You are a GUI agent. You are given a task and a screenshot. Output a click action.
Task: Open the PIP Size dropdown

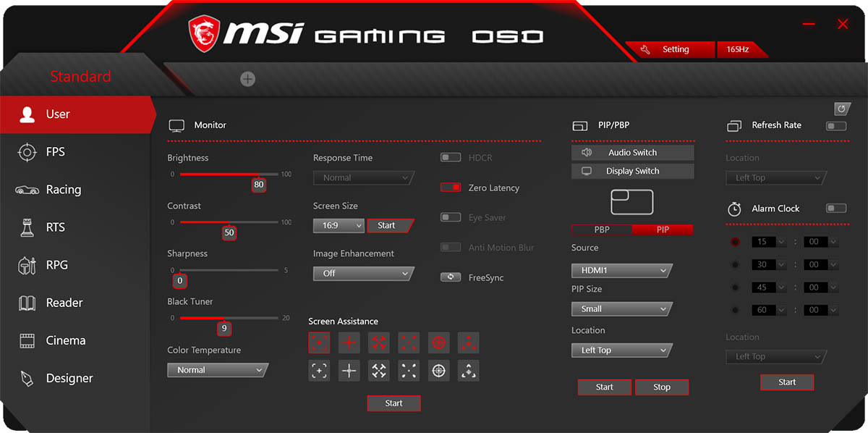622,309
